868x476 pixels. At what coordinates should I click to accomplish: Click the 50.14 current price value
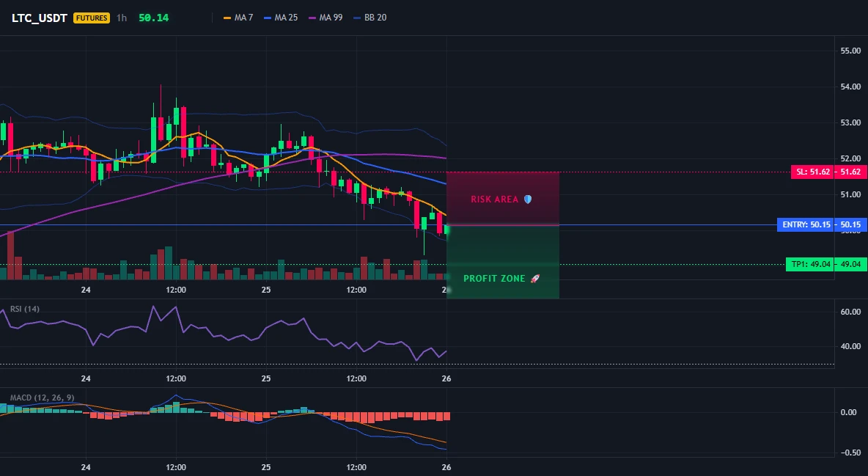[x=153, y=18]
